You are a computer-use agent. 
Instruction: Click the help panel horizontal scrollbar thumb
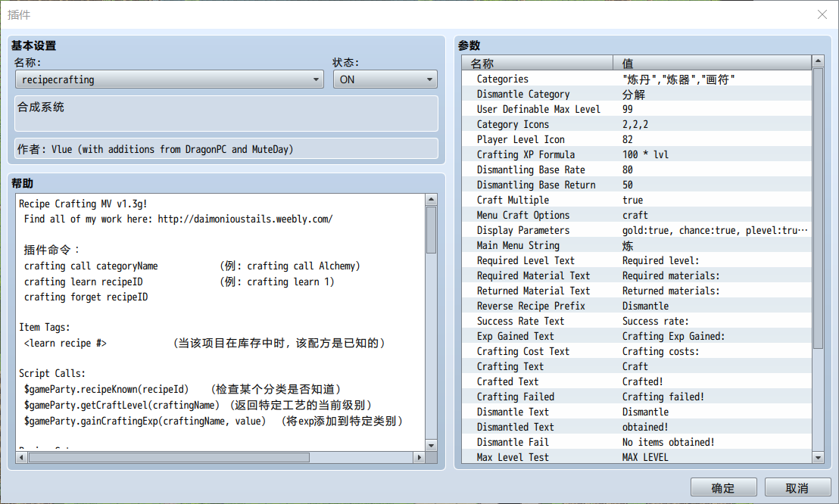tap(169, 457)
